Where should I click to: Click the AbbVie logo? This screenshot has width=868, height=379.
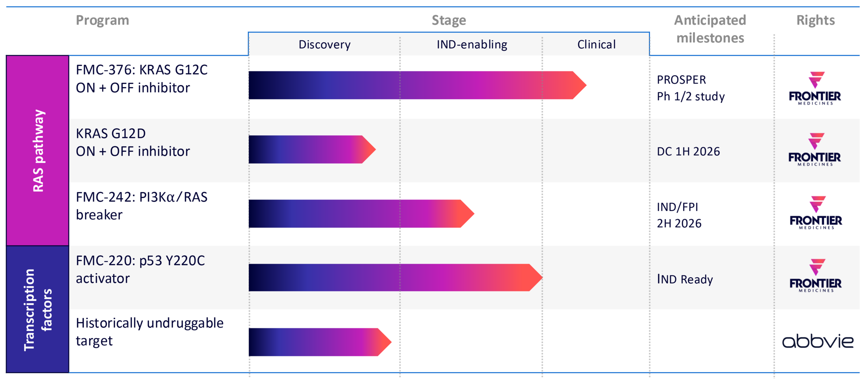click(x=817, y=341)
